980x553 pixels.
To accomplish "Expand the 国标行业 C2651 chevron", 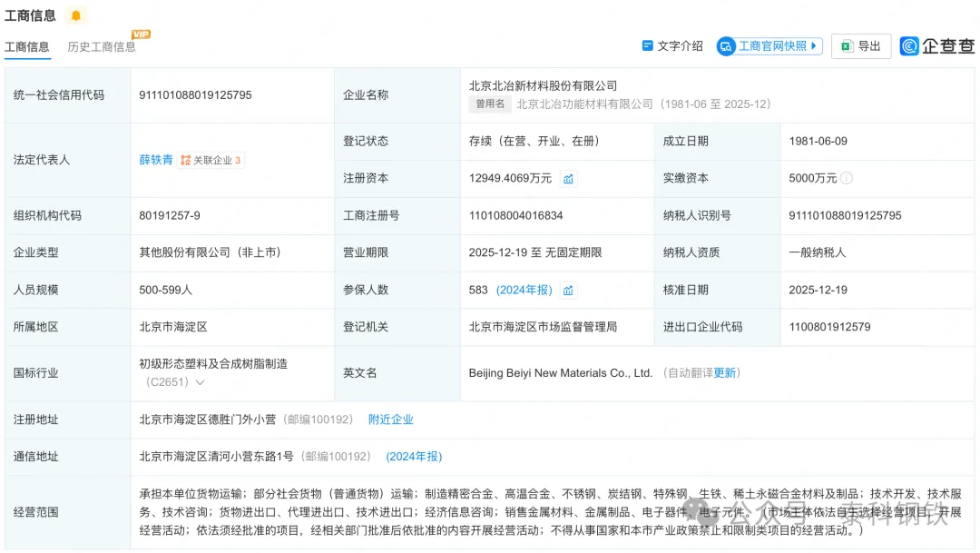I will [200, 382].
